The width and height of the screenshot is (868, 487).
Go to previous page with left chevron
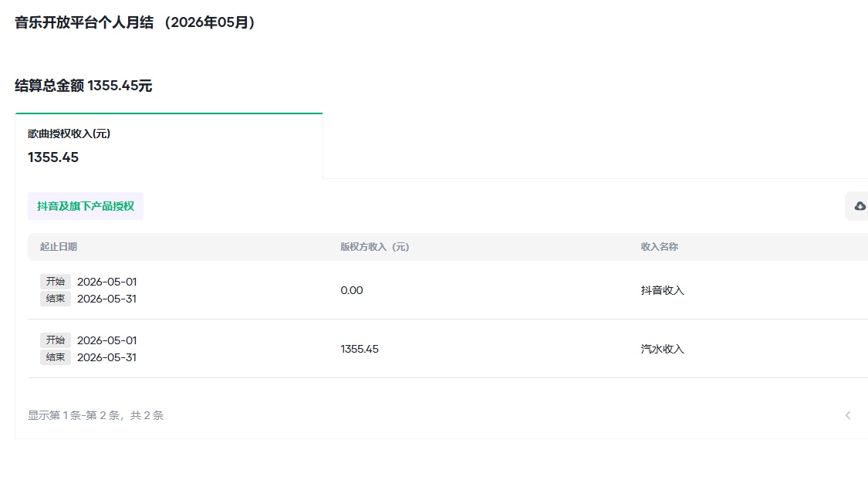(847, 415)
